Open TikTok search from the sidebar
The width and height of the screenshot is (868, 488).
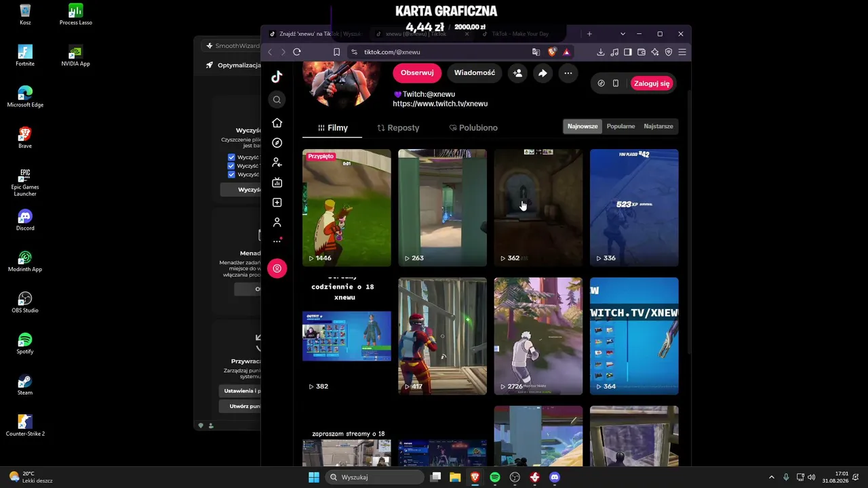coord(277,100)
